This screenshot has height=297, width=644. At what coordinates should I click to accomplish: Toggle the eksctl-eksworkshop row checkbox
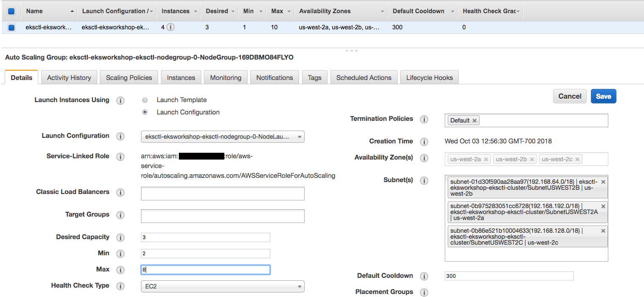tap(11, 27)
